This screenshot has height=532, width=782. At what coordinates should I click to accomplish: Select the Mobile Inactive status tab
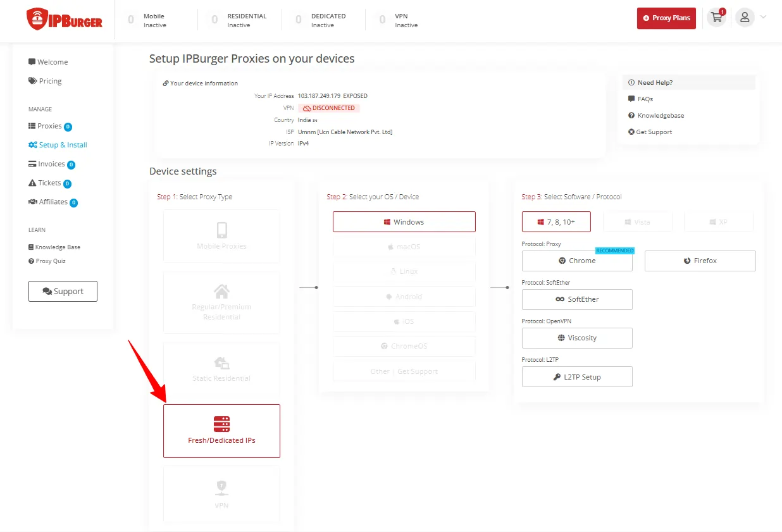coord(147,20)
